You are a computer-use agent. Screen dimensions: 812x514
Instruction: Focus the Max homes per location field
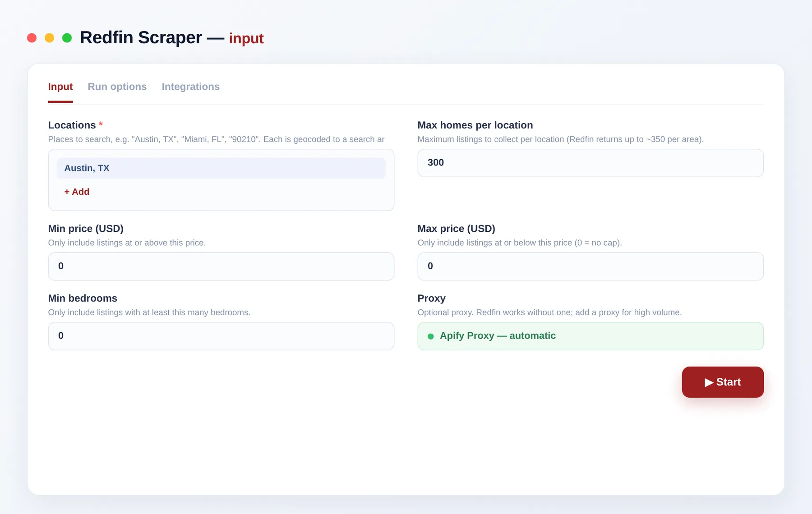591,163
